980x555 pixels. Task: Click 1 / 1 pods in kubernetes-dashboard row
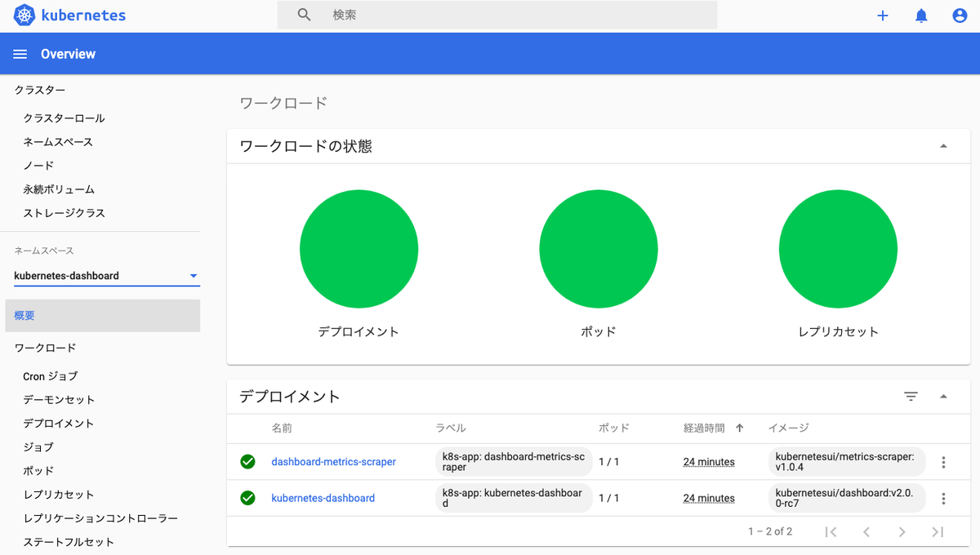coord(609,498)
